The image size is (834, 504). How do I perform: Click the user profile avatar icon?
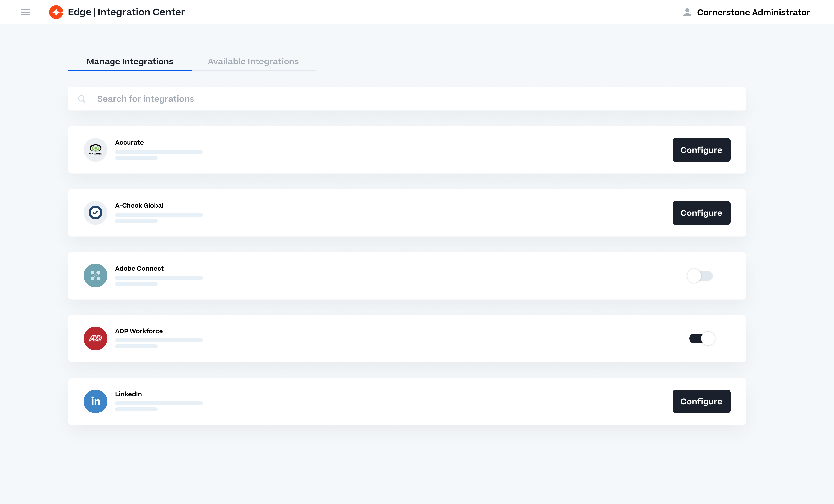click(x=687, y=12)
